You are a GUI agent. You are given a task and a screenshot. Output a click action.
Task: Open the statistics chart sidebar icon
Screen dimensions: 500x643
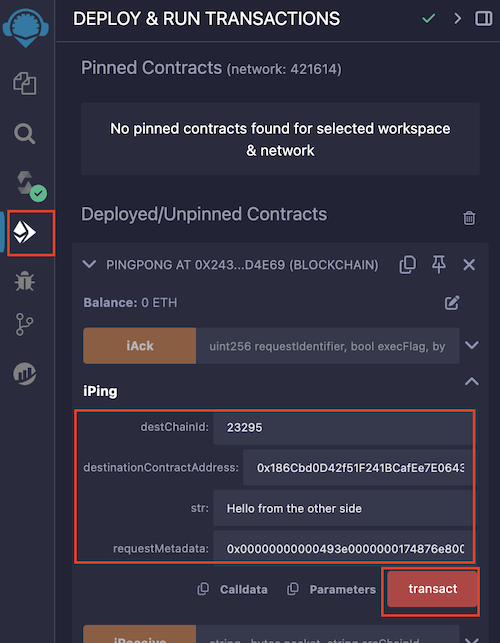point(25,374)
